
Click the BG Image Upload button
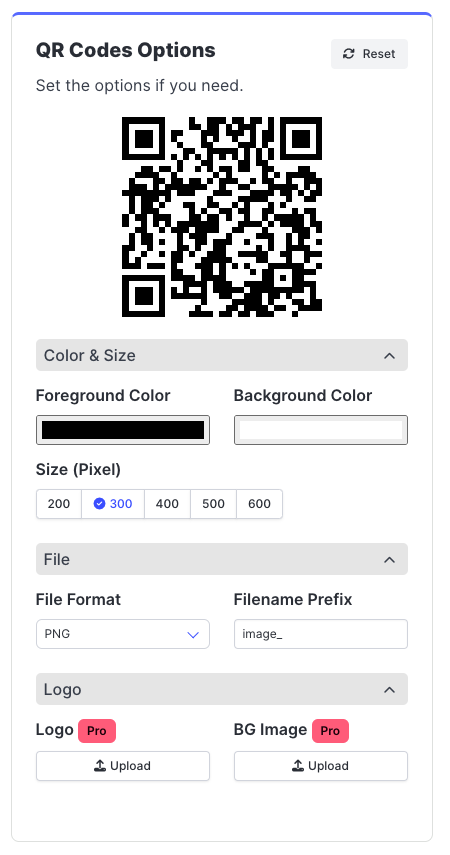tap(321, 766)
